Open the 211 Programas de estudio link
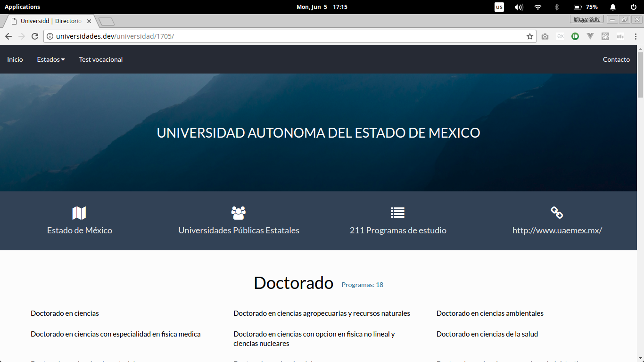This screenshot has width=644, height=362. [x=398, y=230]
